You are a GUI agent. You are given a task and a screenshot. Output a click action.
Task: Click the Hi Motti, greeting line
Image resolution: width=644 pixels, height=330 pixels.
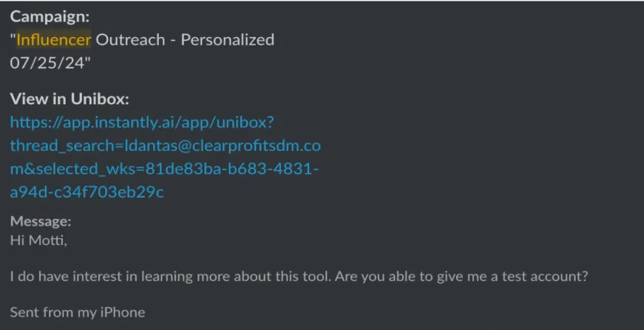(x=38, y=240)
